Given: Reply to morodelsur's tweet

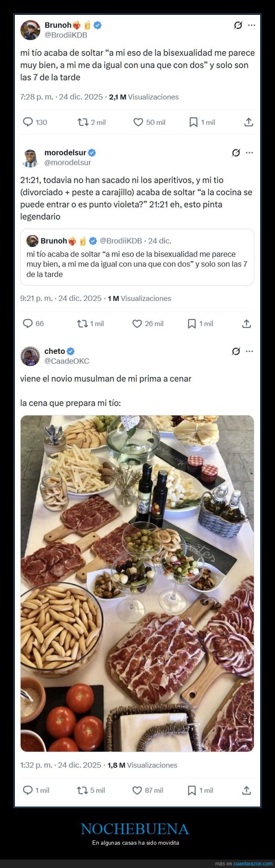Looking at the screenshot, I should 27,323.
